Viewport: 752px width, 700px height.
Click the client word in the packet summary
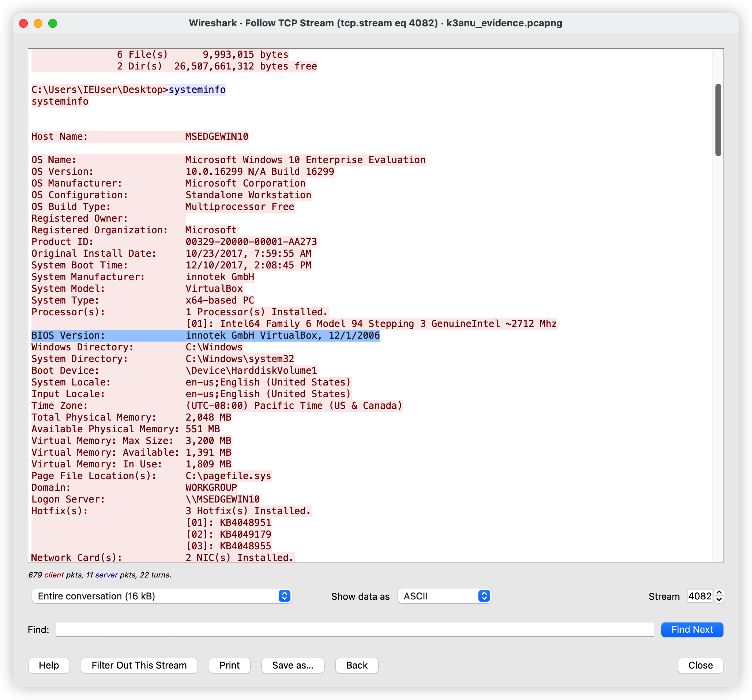tap(54, 575)
